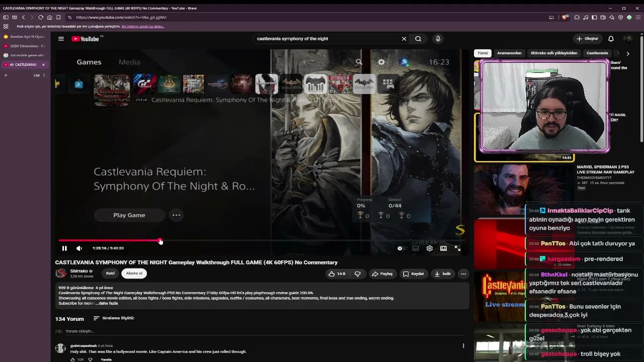
Task: Open the Brave main hamburger menu
Action: pos(638,17)
